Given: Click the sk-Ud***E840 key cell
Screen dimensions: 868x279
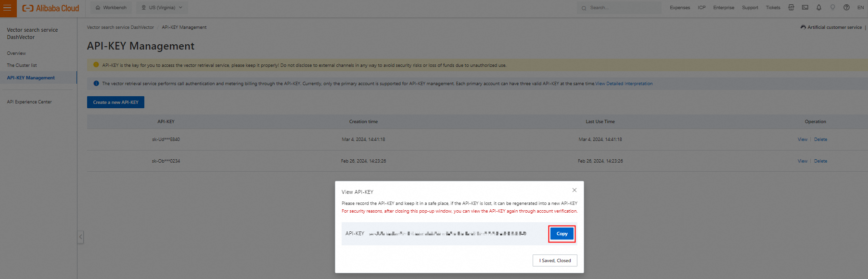Looking at the screenshot, I should tap(166, 139).
